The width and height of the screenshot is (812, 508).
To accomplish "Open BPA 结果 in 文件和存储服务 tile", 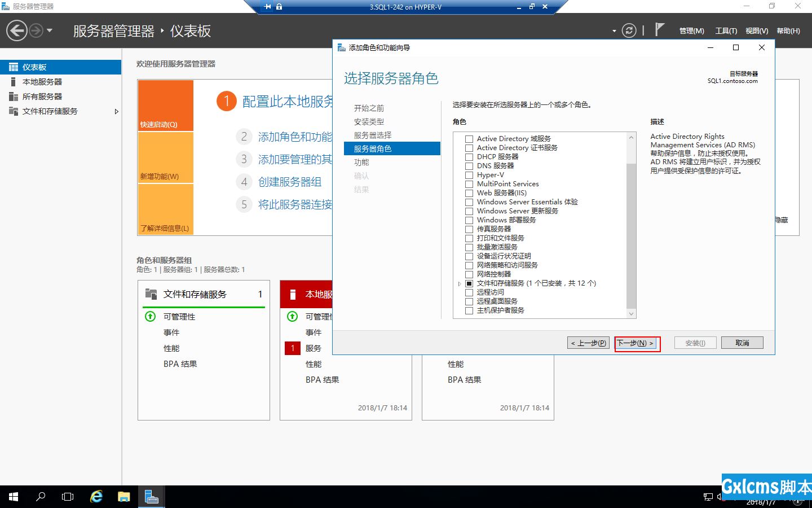I will (x=180, y=364).
